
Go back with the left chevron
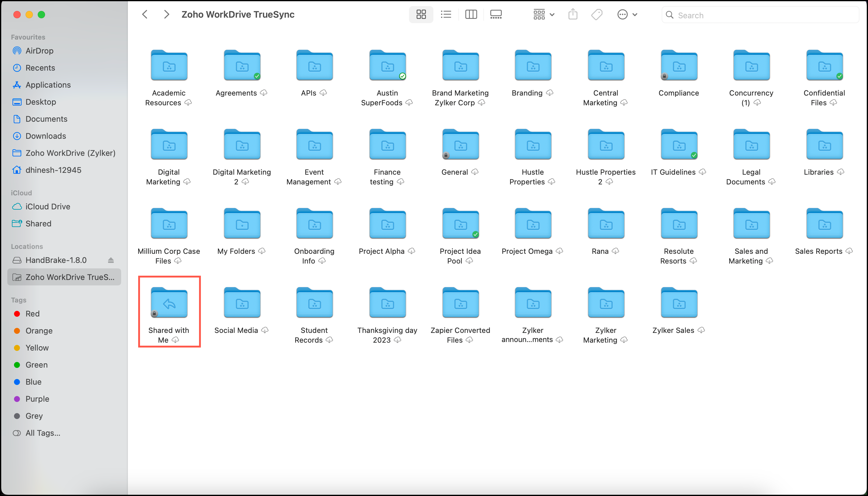[145, 15]
